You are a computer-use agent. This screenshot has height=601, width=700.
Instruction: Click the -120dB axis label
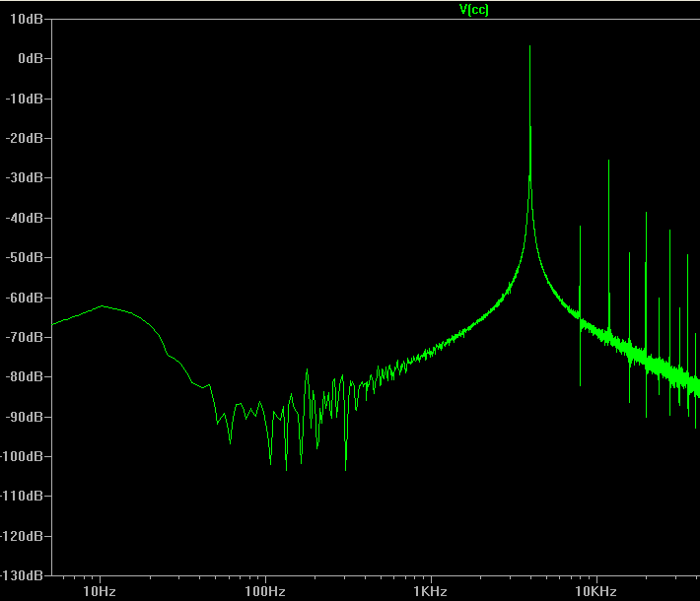point(22,536)
